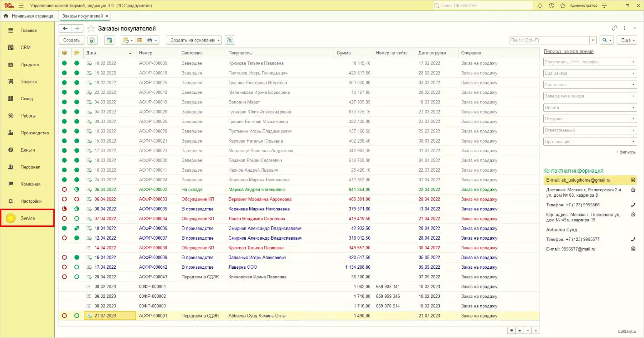Click the shipment status circle for order АСФР-000032
The height and width of the screenshot is (338, 644).
64,189
